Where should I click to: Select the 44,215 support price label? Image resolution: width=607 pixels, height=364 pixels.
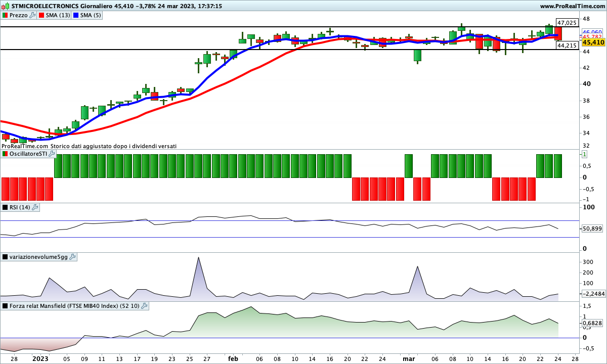tap(567, 45)
